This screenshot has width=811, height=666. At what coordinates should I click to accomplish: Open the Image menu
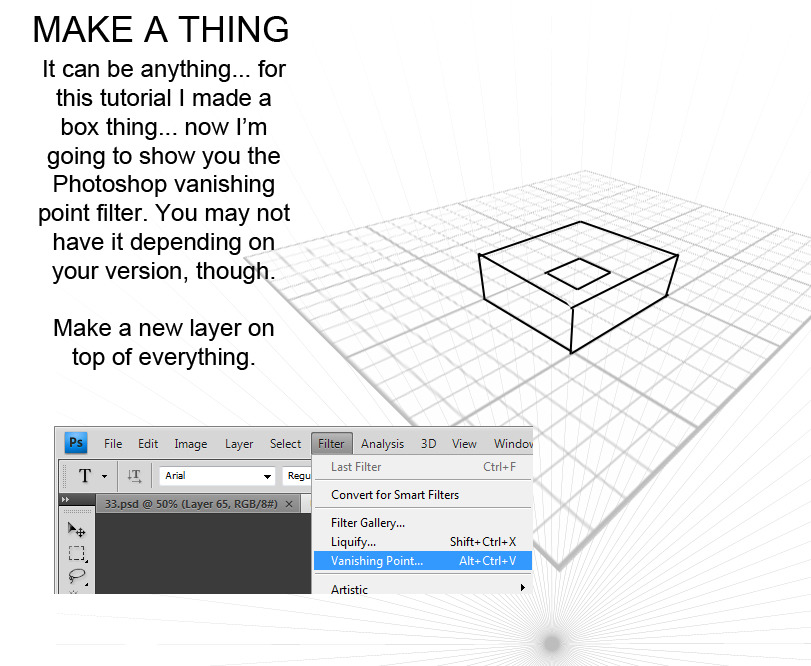pos(190,444)
